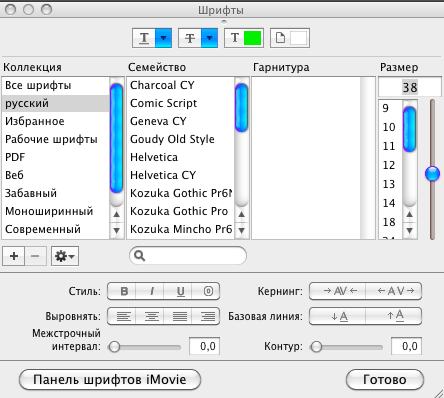
Task: Click the collection list scroll down arrow
Action: (x=116, y=230)
